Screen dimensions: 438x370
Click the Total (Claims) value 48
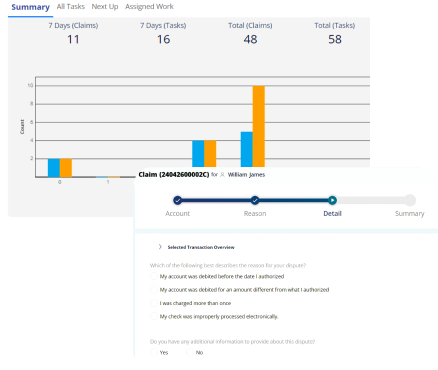(250, 39)
